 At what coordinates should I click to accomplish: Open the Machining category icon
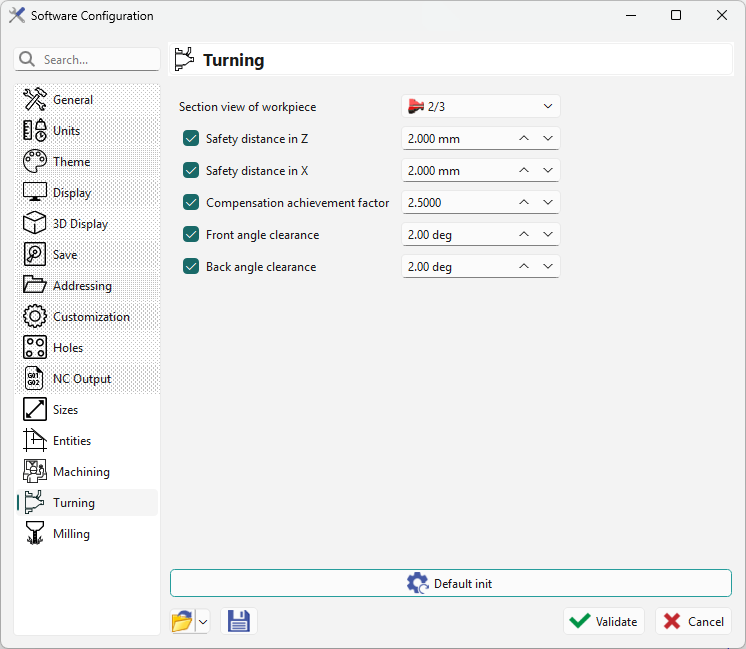[x=35, y=472]
